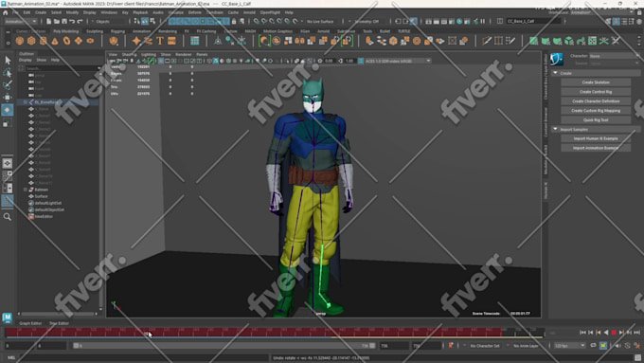Click the render clock icon in status line
Viewport: 644px width, 363px height.
(x=459, y=21)
